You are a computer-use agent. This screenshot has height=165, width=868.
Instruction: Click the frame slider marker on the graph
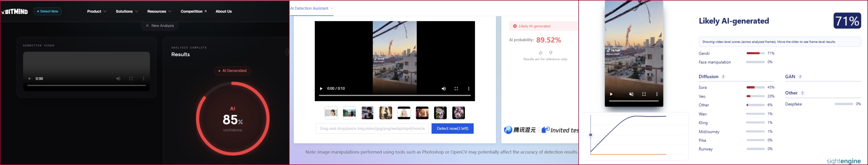click(591, 135)
